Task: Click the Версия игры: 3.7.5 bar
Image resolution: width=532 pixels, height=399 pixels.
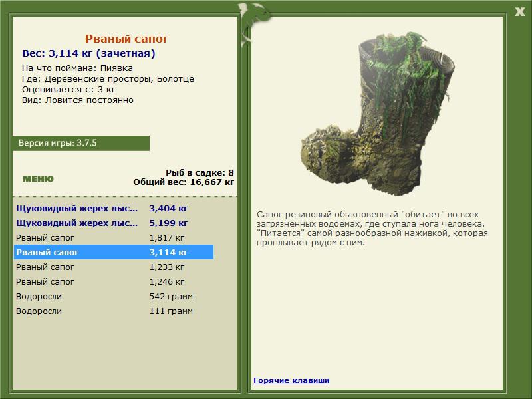Action: [80, 143]
